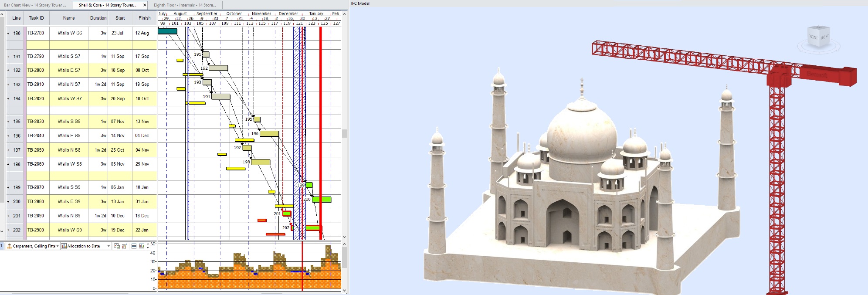Click October in the timeline header
Image resolution: width=868 pixels, height=295 pixels.
click(234, 14)
